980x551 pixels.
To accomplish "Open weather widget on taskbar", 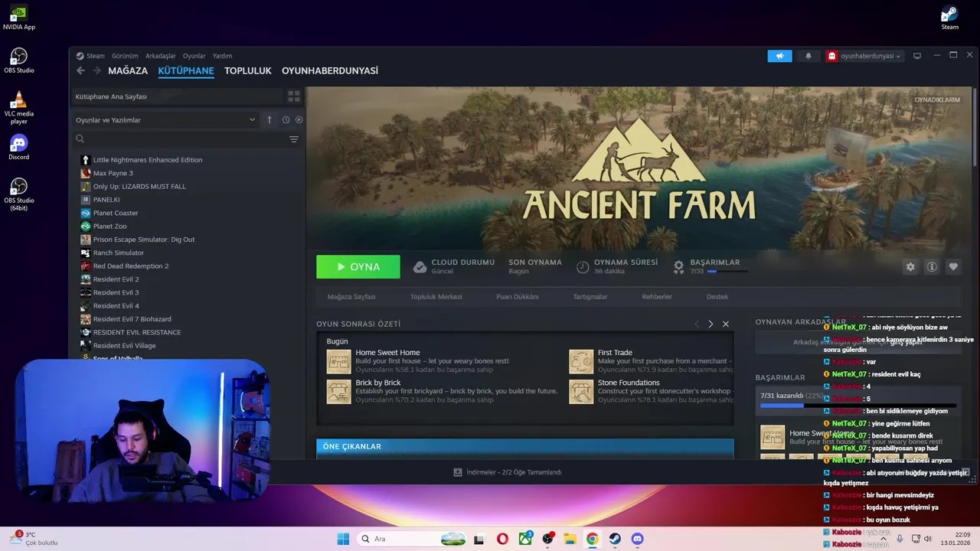I will 34,539.
